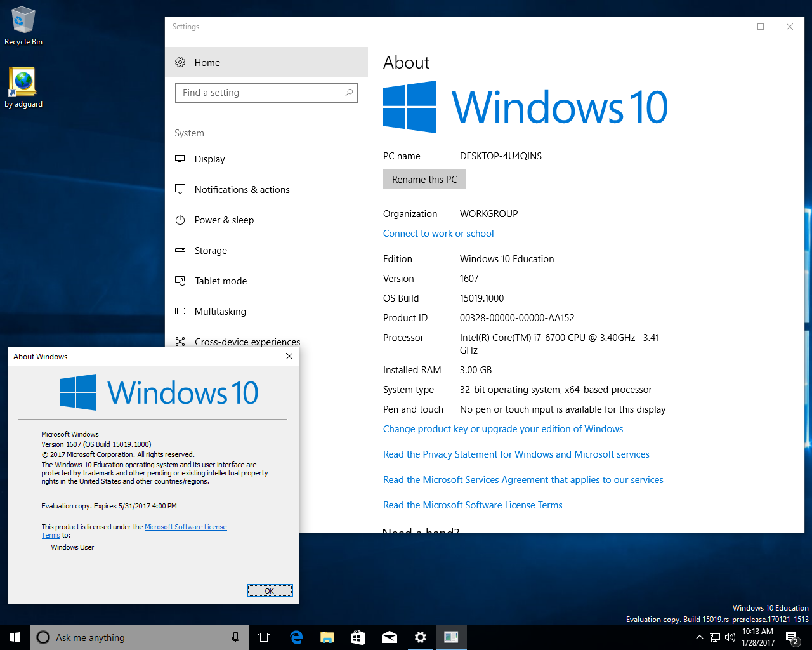
Task: Maximize the Settings window
Action: [761, 27]
